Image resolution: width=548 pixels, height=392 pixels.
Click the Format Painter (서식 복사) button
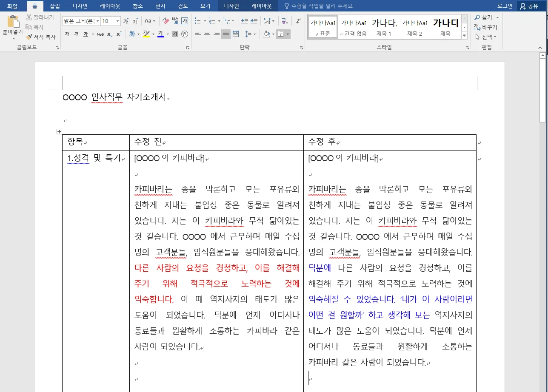tap(41, 37)
